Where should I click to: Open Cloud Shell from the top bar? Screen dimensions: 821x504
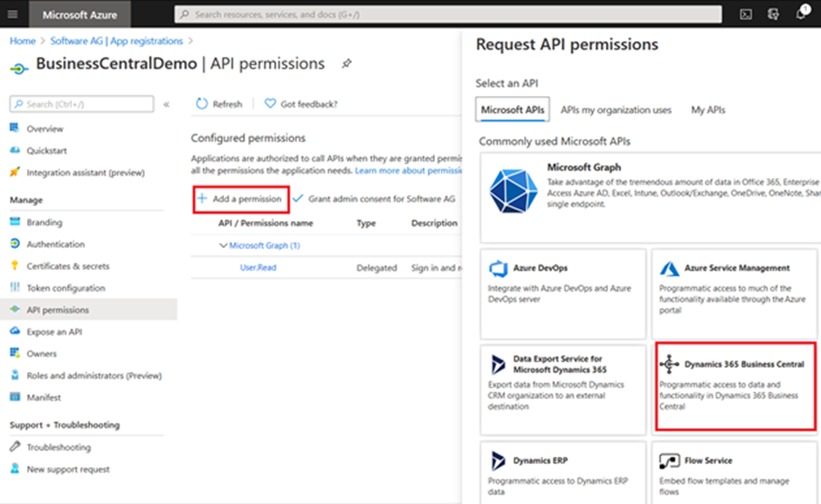745,14
